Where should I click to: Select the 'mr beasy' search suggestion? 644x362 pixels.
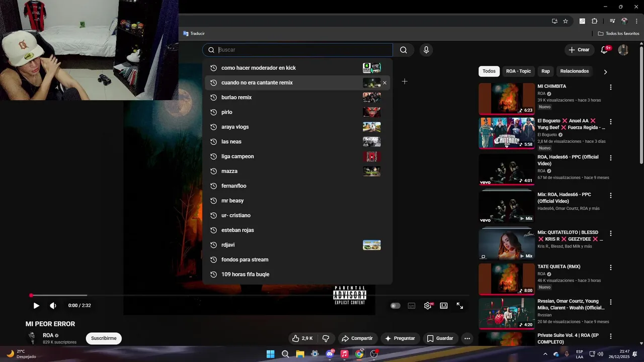click(x=297, y=201)
